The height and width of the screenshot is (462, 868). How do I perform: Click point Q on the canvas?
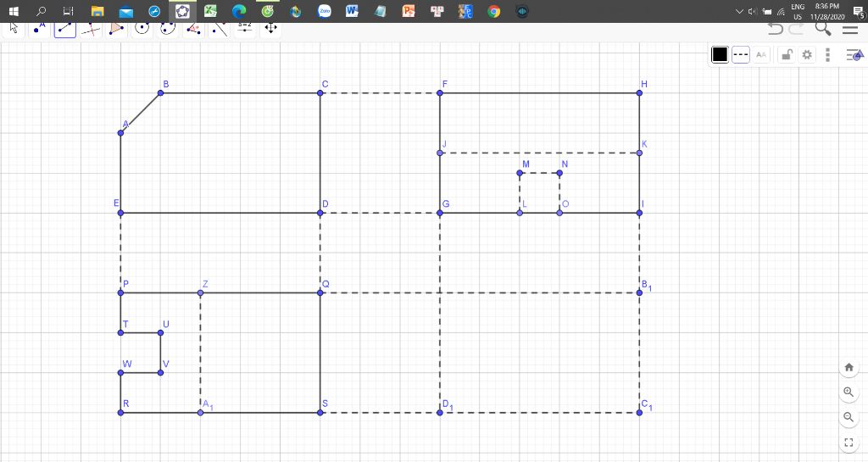[320, 292]
